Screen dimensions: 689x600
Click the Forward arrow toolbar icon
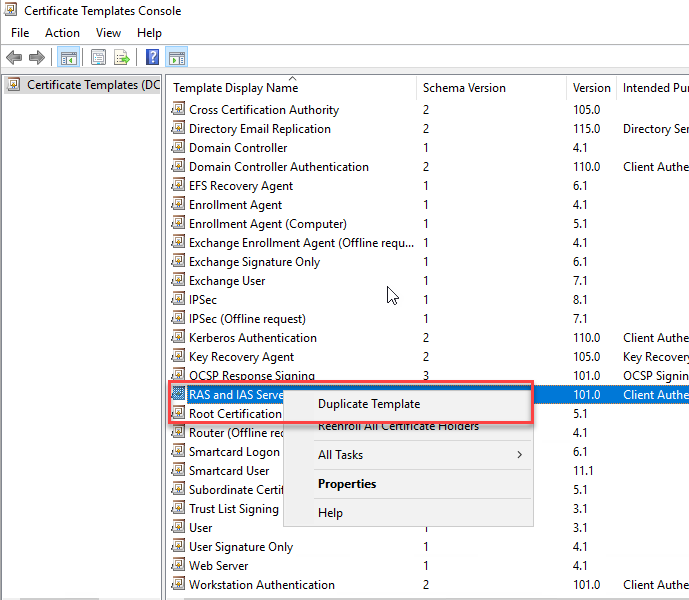(x=37, y=57)
